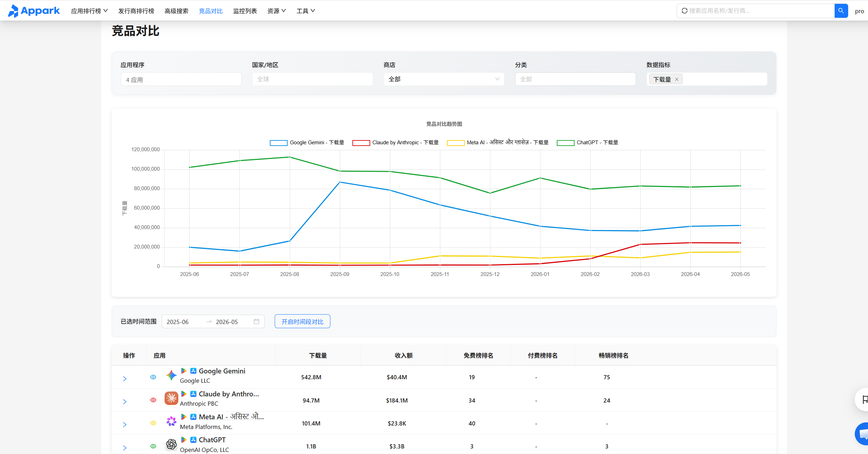Click Meta Platforms, Inc. publisher name
Viewport: 868px width, 454px height.
click(206, 427)
